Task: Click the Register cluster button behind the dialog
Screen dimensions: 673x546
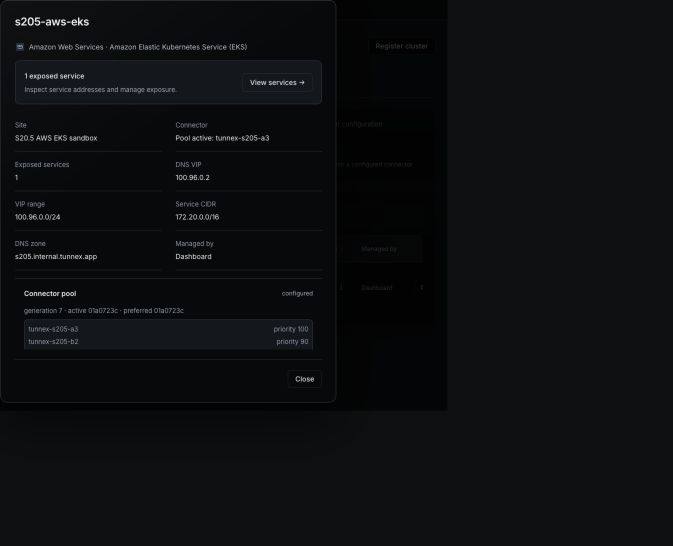Action: 401,46
